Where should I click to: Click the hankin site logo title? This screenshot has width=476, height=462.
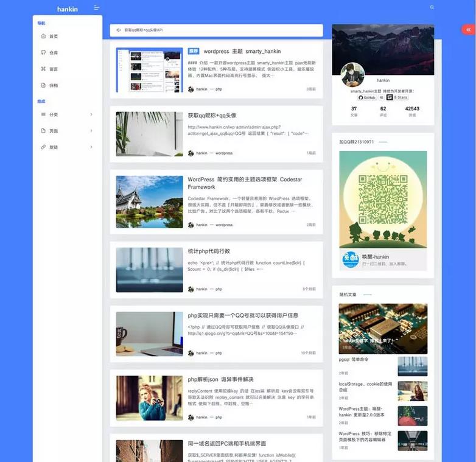[67, 9]
